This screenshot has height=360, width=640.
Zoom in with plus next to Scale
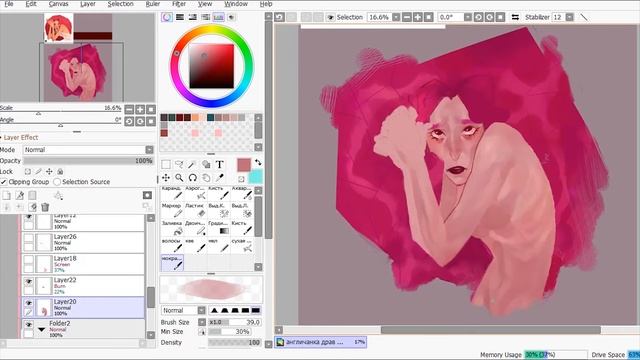[140, 109]
